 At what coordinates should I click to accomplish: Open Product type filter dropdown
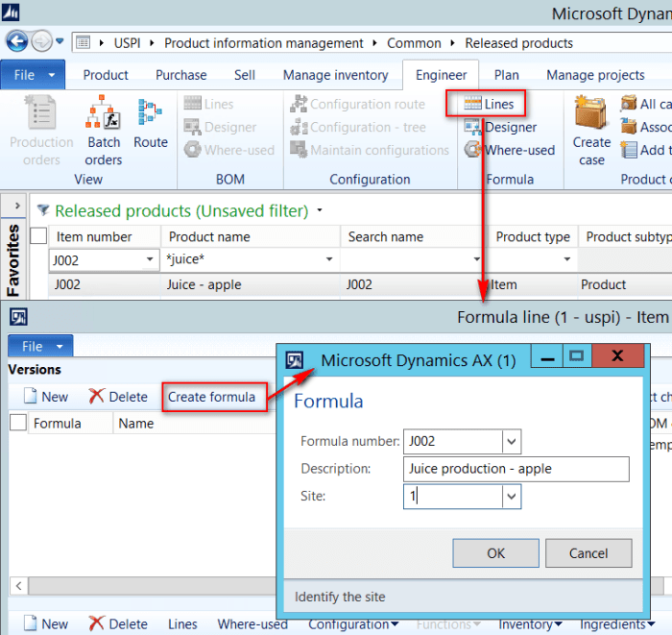coord(567,259)
